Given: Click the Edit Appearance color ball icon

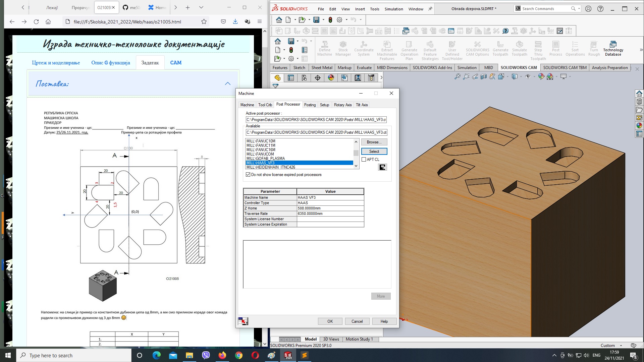Looking at the screenshot, I should 541,77.
